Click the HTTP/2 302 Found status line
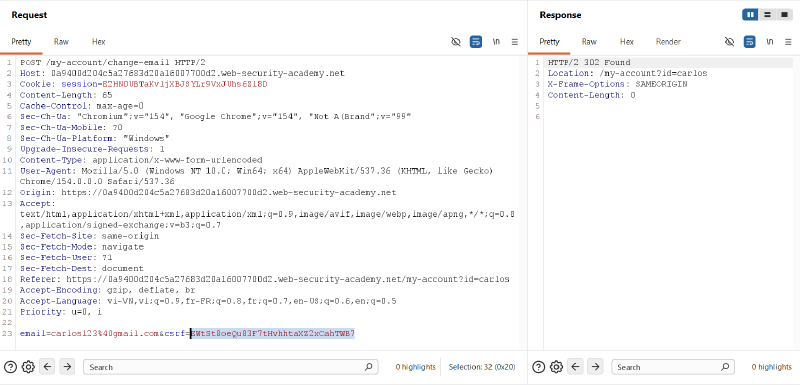The height and width of the screenshot is (385, 800). (x=589, y=62)
